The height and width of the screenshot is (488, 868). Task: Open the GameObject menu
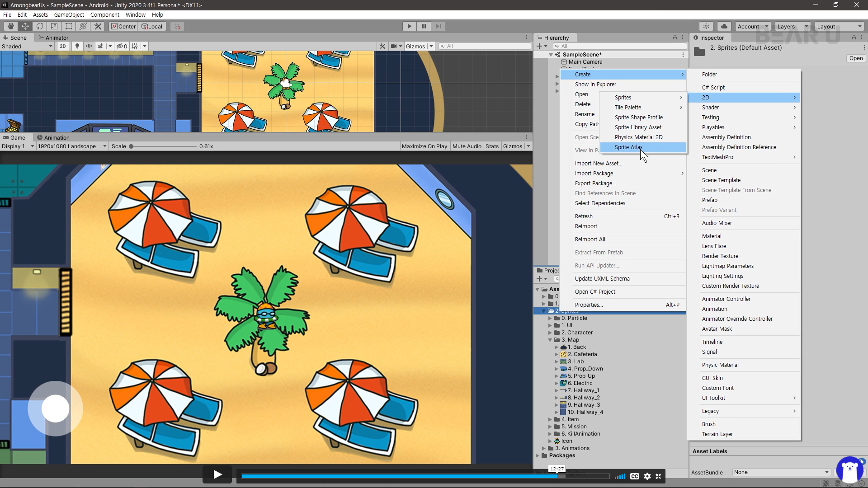tap(69, 14)
